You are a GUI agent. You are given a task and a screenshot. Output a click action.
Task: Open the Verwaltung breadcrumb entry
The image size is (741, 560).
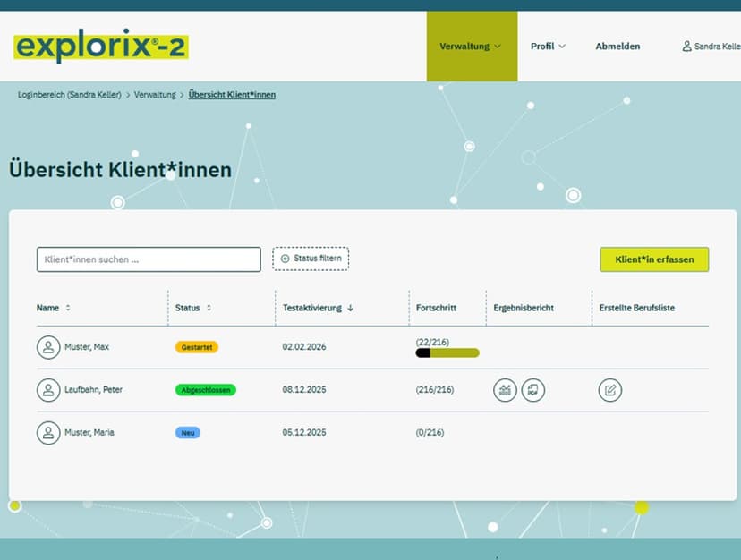pos(154,94)
